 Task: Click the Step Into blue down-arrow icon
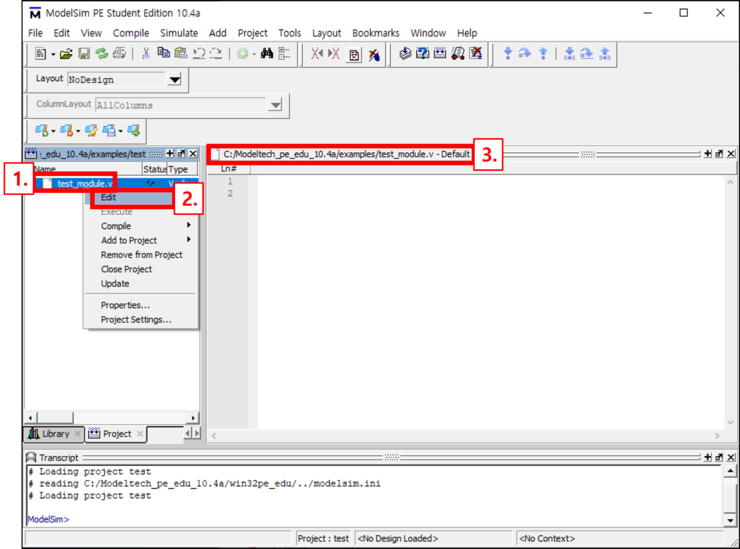coord(508,53)
